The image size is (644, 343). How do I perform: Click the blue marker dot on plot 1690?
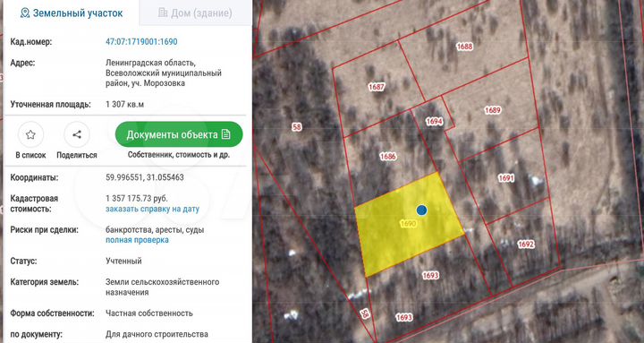[x=421, y=210]
